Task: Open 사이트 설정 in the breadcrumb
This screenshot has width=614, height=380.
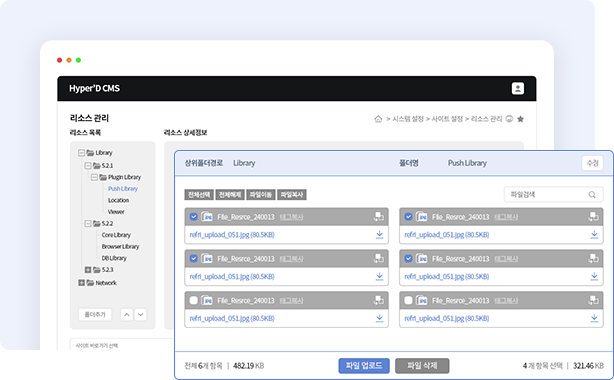Action: (447, 119)
